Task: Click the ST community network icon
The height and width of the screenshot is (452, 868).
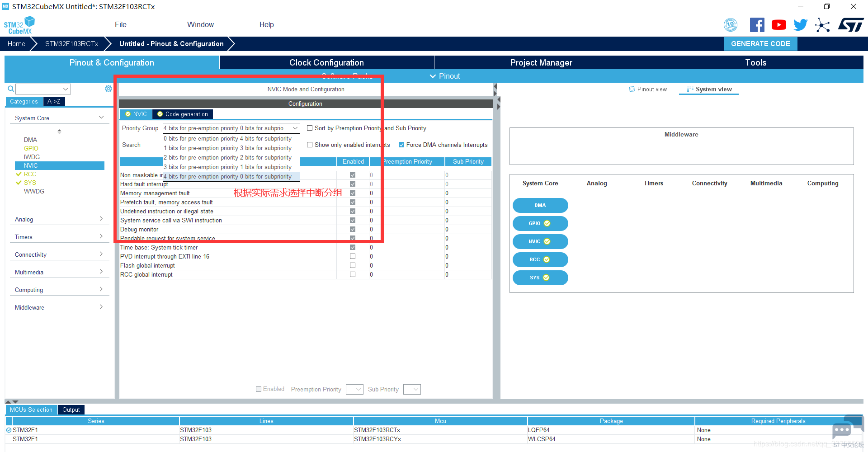Action: [823, 25]
